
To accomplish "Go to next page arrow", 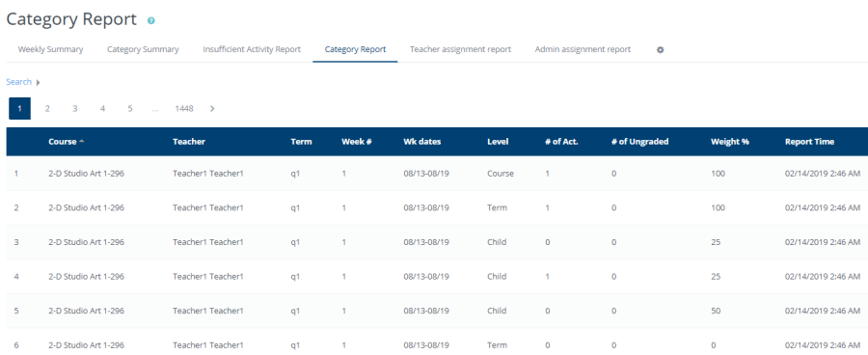I will tap(212, 109).
